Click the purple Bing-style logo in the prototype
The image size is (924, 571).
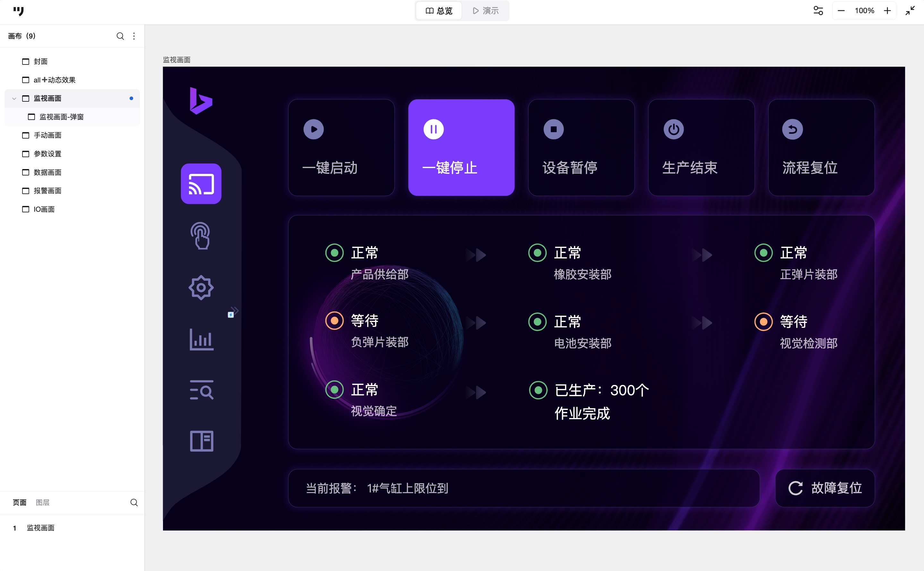coord(201,101)
